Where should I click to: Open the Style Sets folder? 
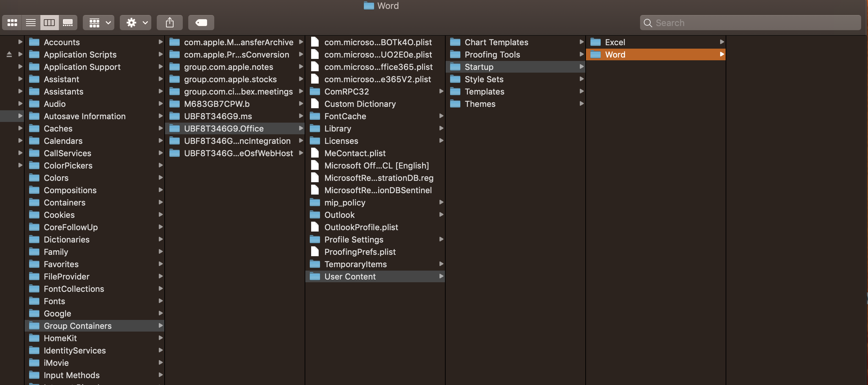515,79
